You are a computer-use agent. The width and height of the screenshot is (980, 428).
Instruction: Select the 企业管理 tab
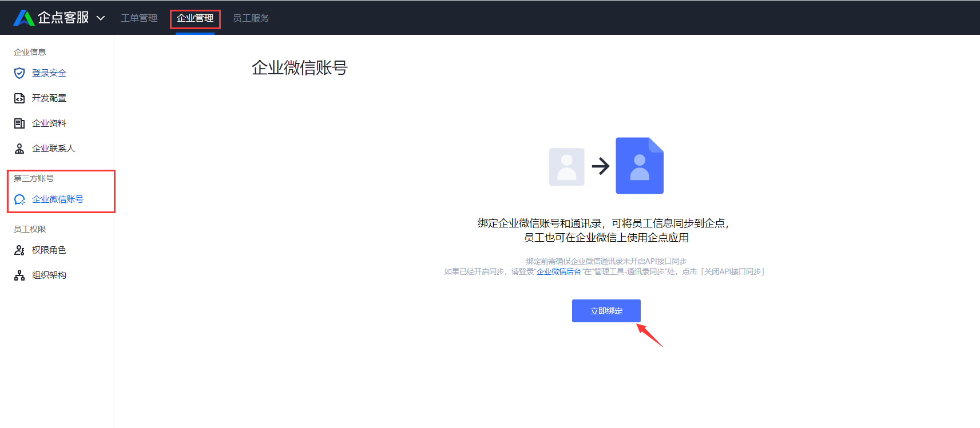(x=195, y=18)
